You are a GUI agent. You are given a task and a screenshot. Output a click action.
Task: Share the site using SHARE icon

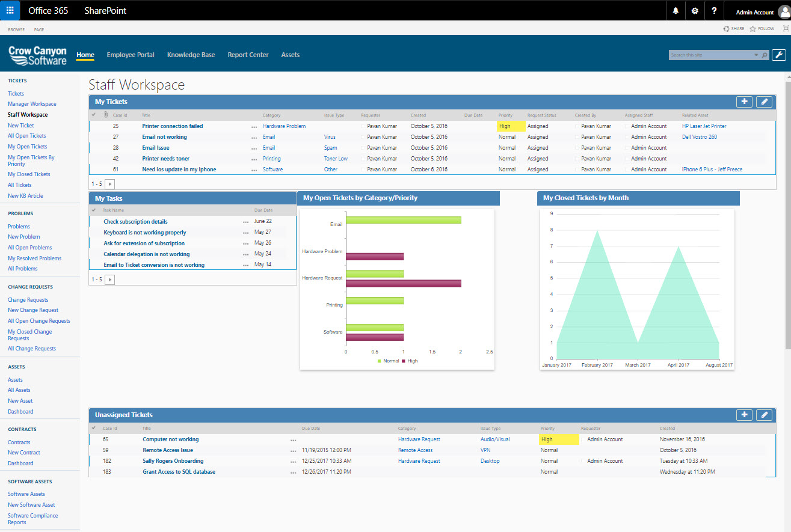coord(733,28)
